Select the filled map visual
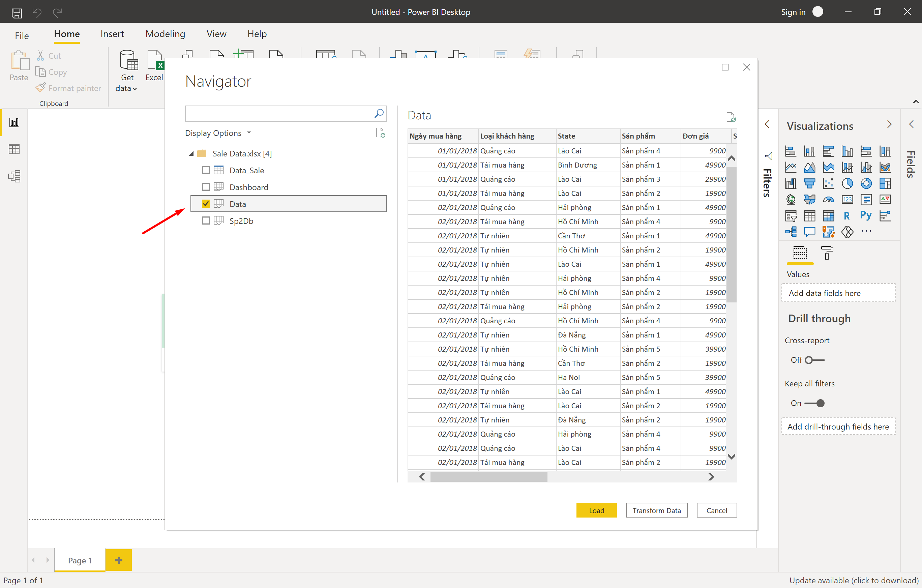Image resolution: width=922 pixels, height=588 pixels. pos(809,200)
